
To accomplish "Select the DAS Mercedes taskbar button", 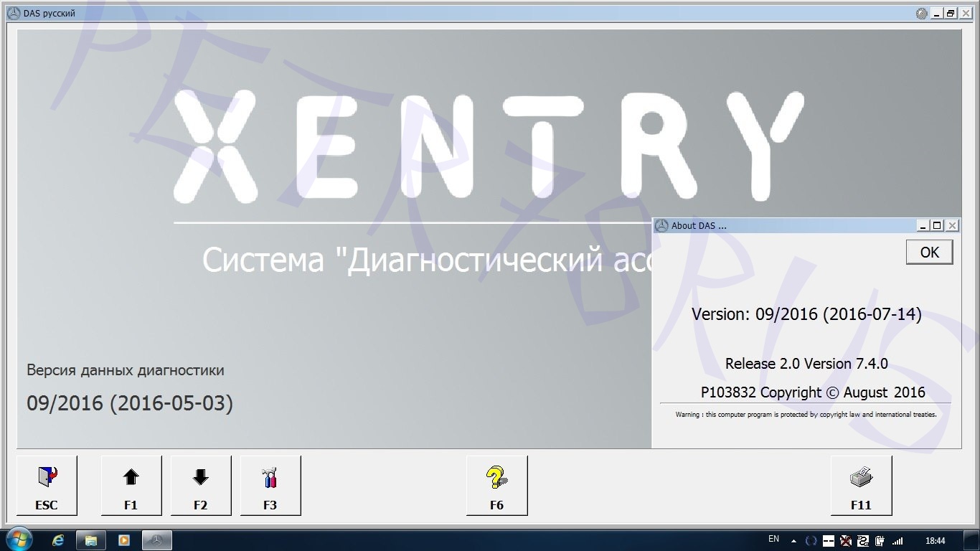I will pos(157,540).
